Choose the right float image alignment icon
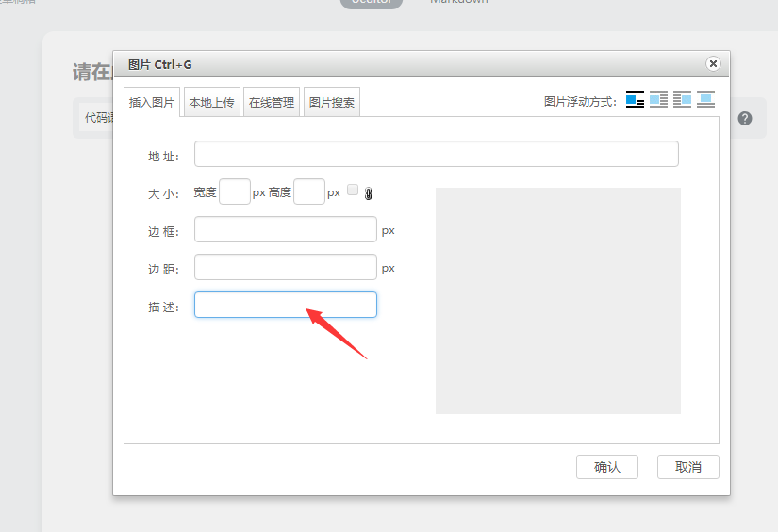The image size is (778, 532). coord(682,100)
